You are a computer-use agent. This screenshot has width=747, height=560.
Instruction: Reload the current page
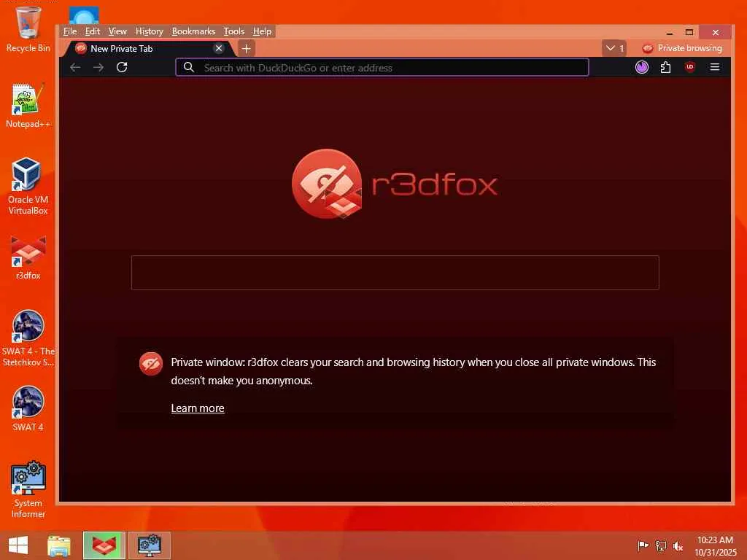point(122,67)
